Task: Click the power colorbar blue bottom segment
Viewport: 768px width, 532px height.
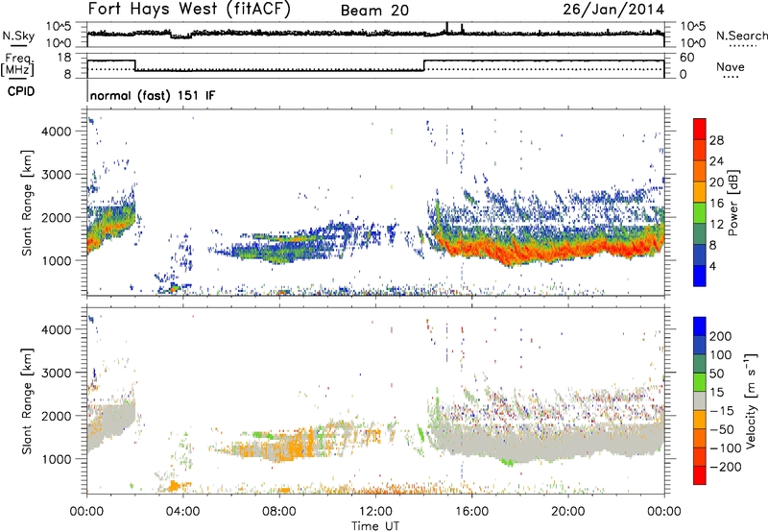Action: pos(700,276)
